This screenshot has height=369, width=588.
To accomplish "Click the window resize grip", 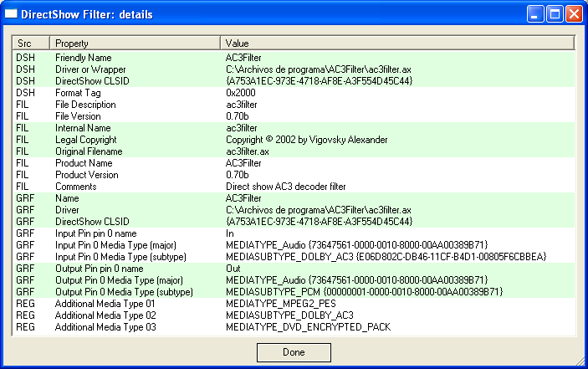I will [580, 361].
